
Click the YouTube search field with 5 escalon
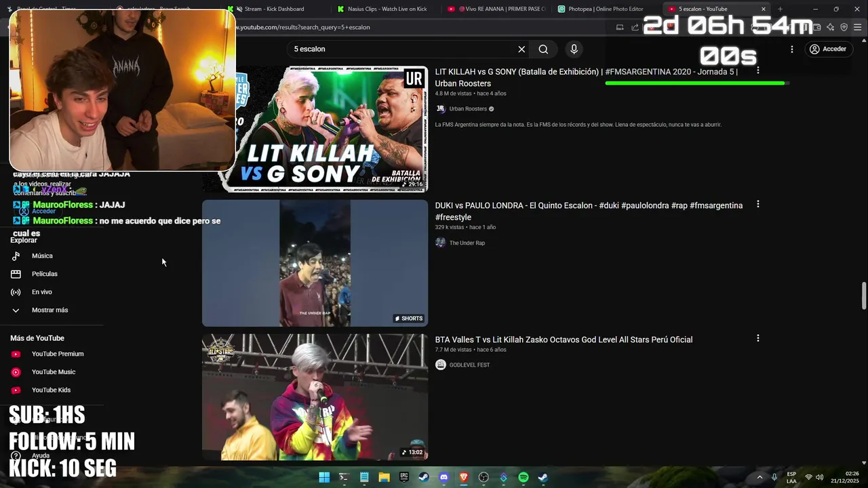tap(400, 49)
